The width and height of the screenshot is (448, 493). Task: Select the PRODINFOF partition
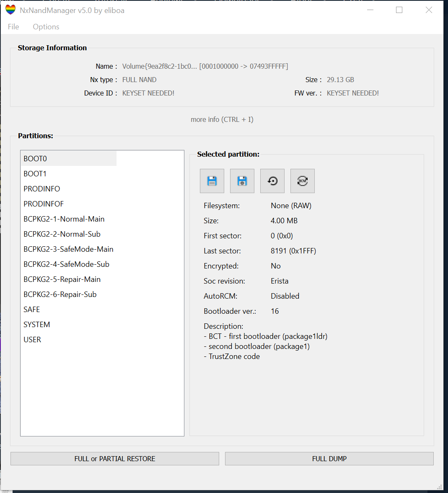69,204
